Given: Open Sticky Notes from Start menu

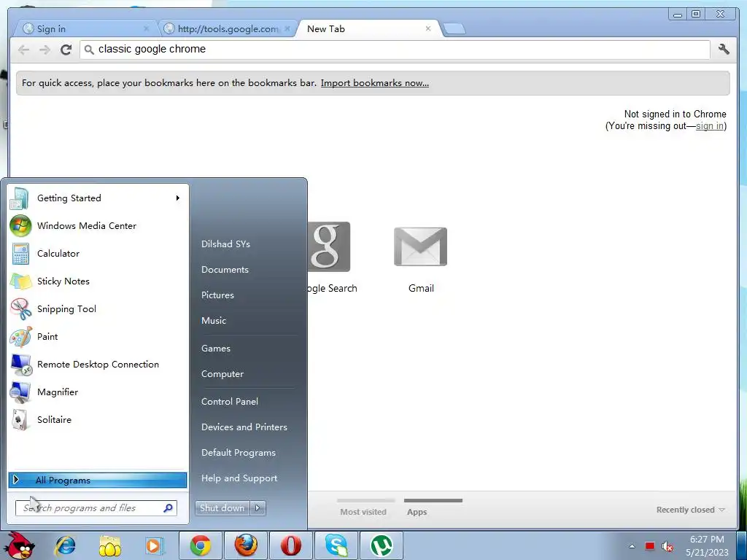Looking at the screenshot, I should click(x=98, y=281).
